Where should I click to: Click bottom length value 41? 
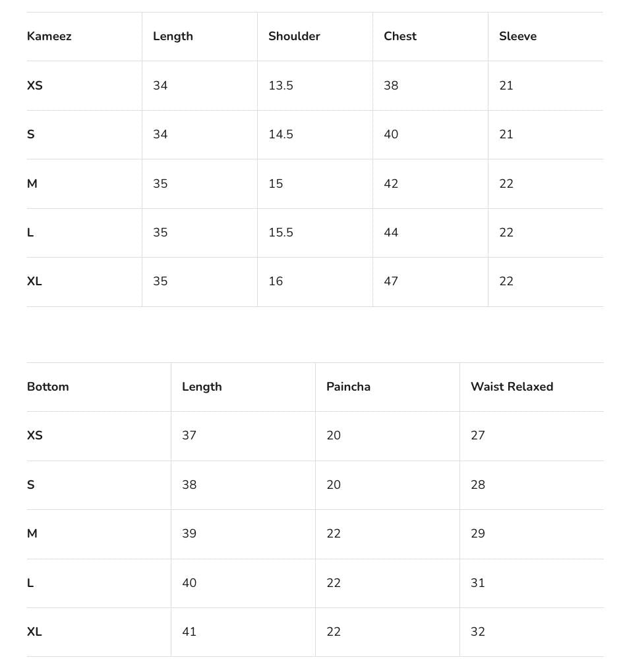(x=189, y=632)
